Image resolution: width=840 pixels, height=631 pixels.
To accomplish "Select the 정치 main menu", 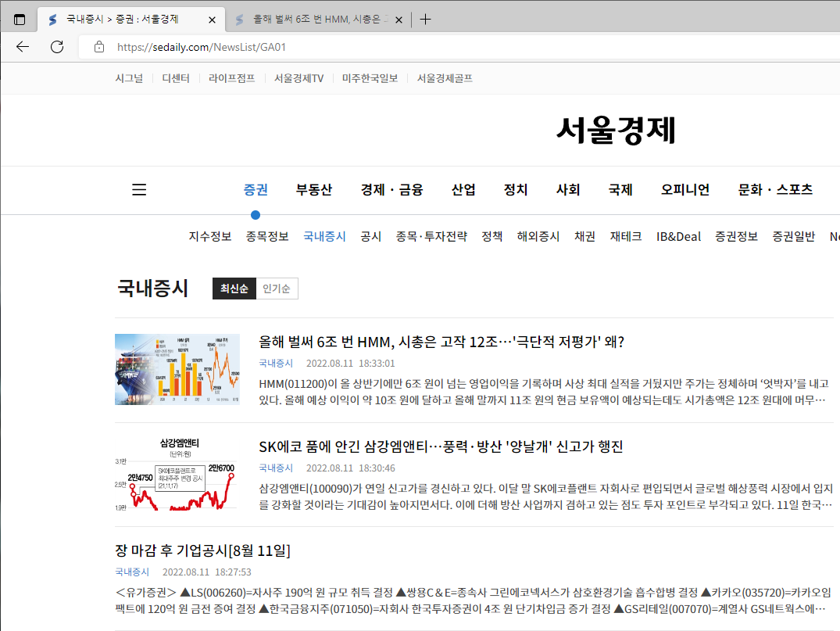I will 516,189.
